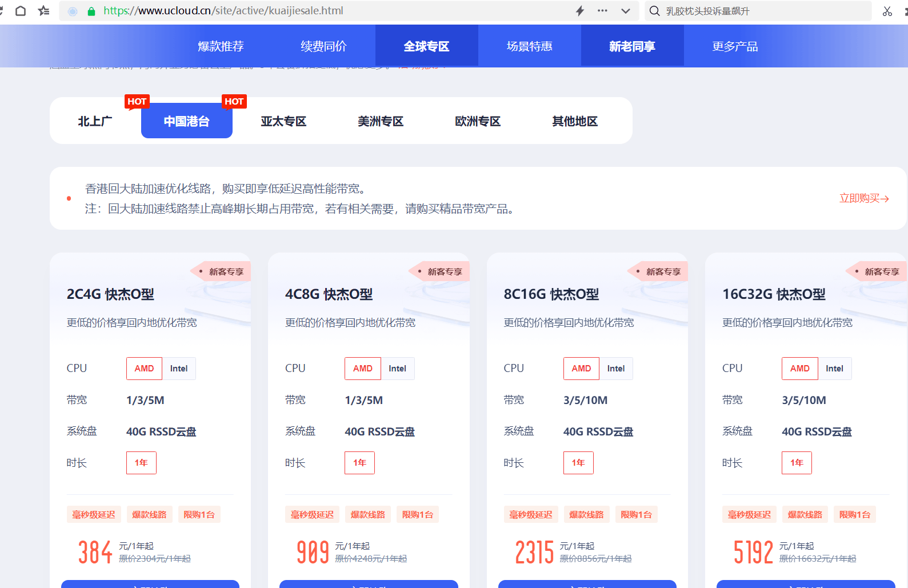The height and width of the screenshot is (588, 908).
Task: Click the search magnifier icon
Action: [x=655, y=11]
